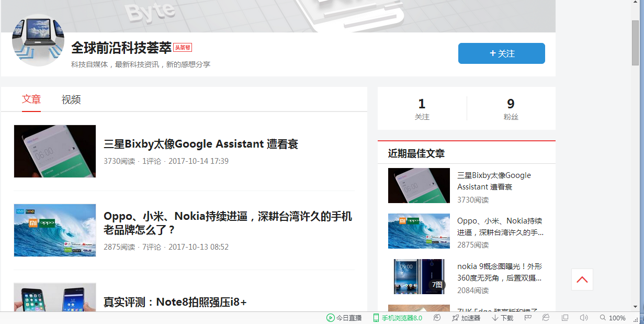
Task: Click the scrollbar down arrow
Action: [x=635, y=307]
